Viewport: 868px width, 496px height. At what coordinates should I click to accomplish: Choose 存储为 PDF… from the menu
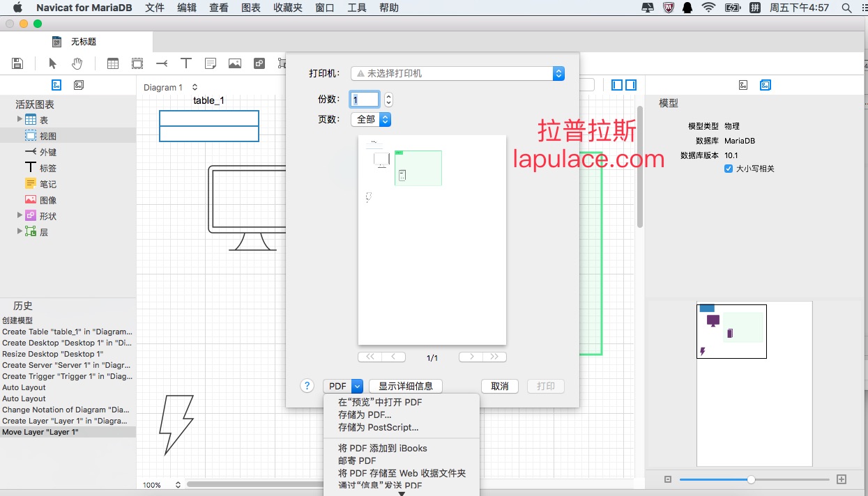365,414
